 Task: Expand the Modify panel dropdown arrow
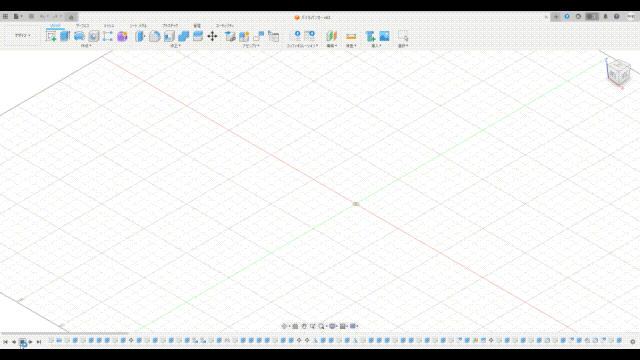coord(176,46)
